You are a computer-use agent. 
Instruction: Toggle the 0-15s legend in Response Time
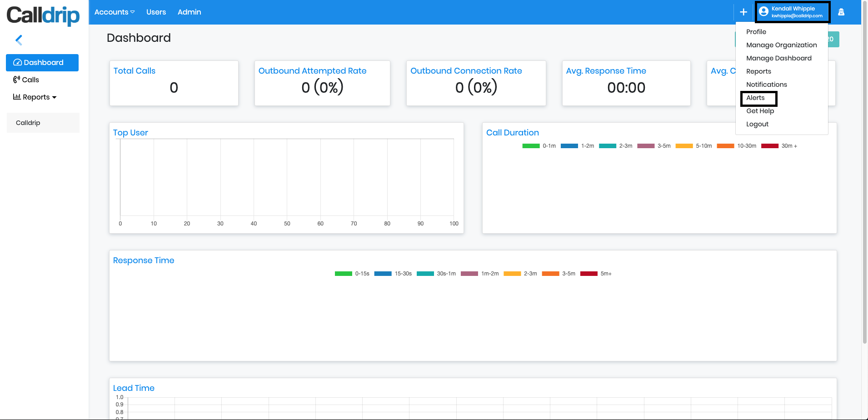pyautogui.click(x=352, y=274)
